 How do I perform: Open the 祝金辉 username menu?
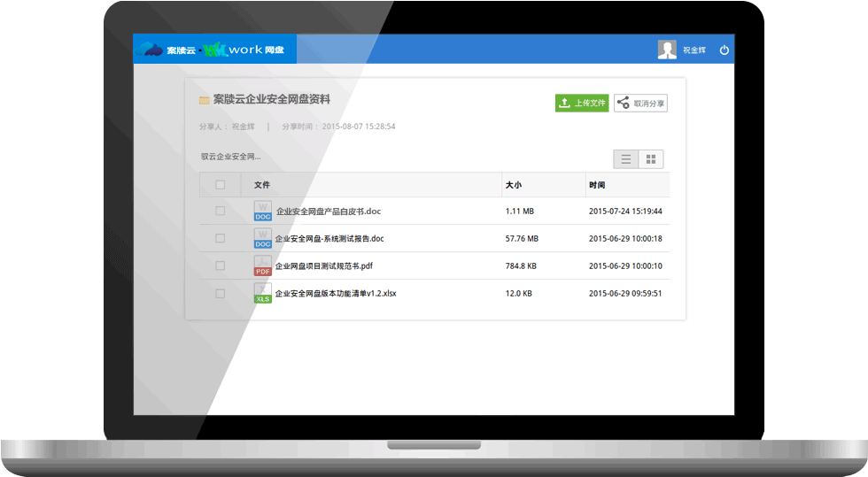694,50
